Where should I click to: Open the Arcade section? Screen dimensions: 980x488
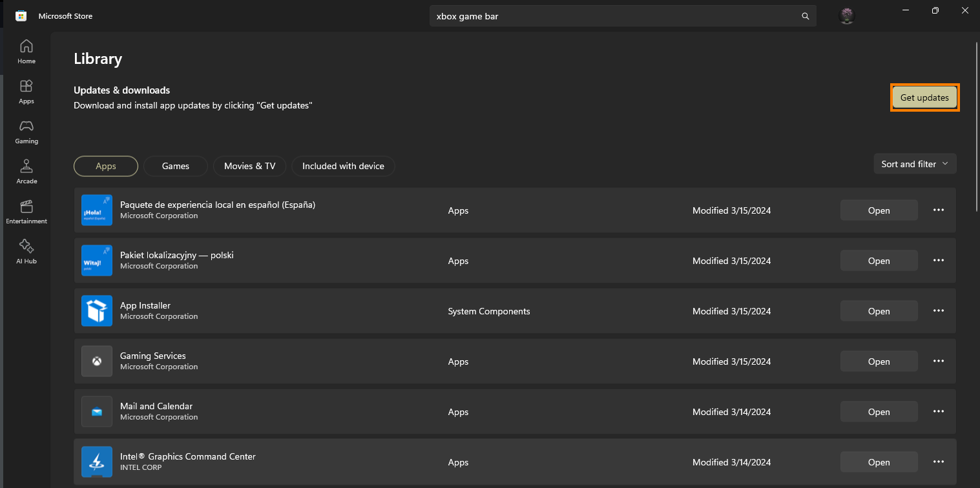click(26, 172)
